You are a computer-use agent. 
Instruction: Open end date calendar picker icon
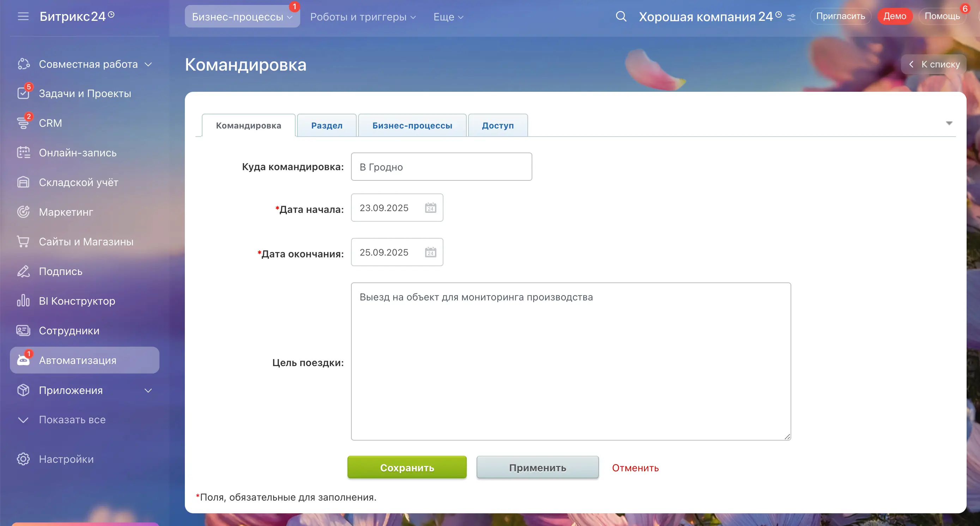430,252
